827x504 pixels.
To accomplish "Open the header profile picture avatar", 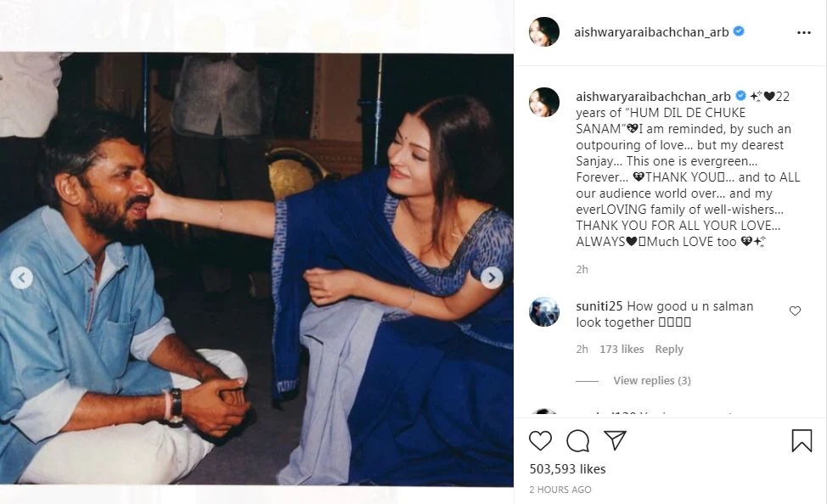I will (543, 31).
